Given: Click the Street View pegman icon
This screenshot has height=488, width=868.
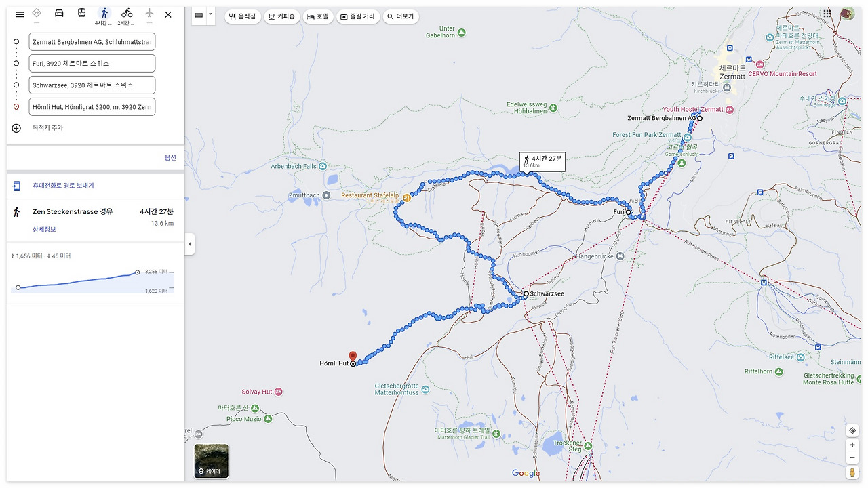Looking at the screenshot, I should [x=852, y=472].
